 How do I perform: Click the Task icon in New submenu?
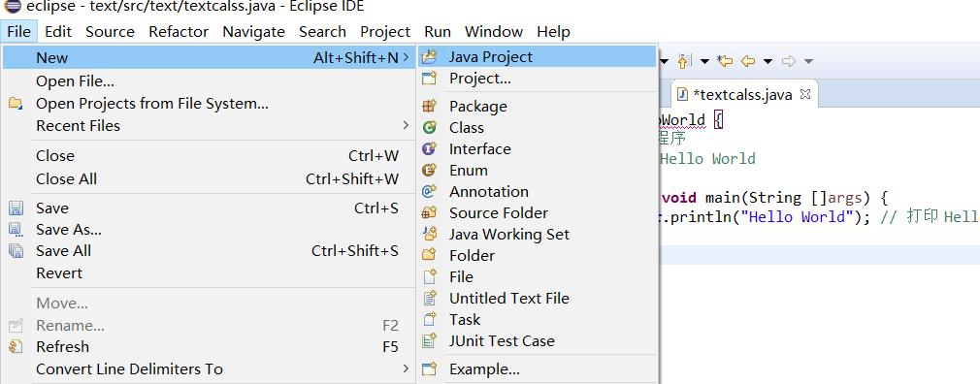click(x=429, y=319)
